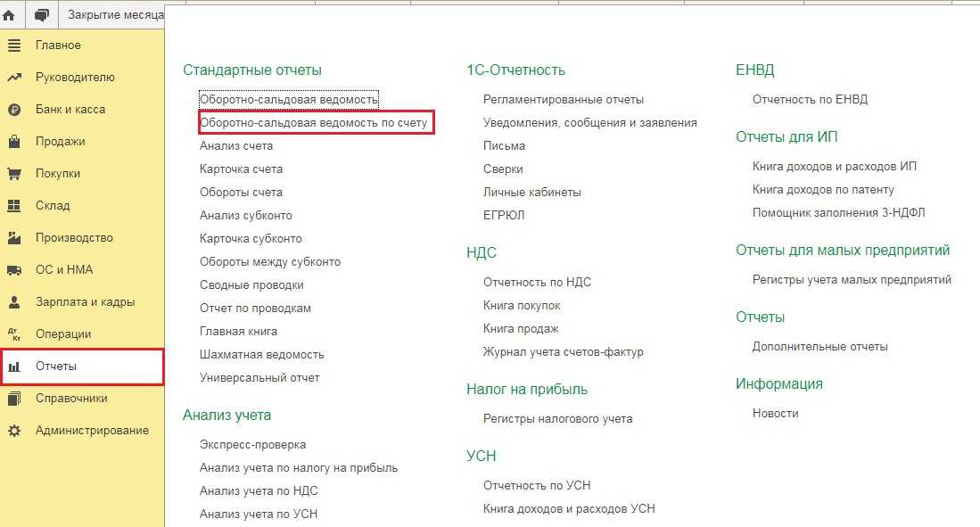Click the home icon in top bar
This screenshot has width=980, height=527.
point(9,15)
